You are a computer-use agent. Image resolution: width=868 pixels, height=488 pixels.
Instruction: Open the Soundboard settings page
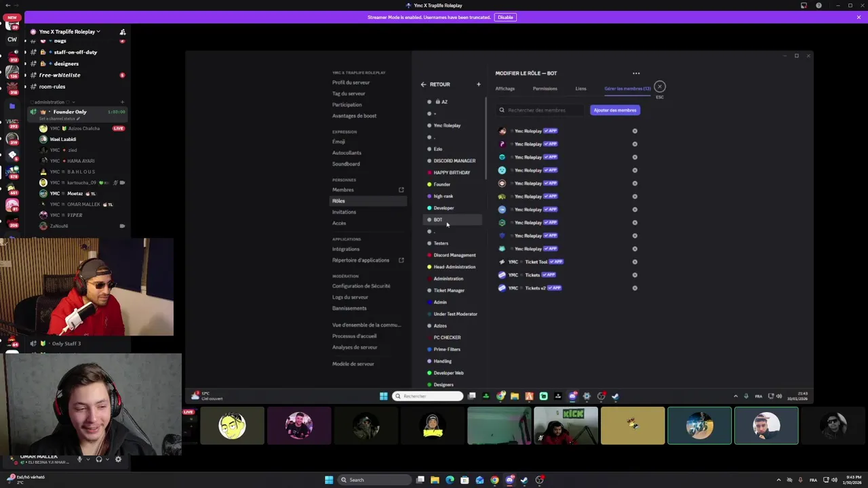click(x=346, y=164)
